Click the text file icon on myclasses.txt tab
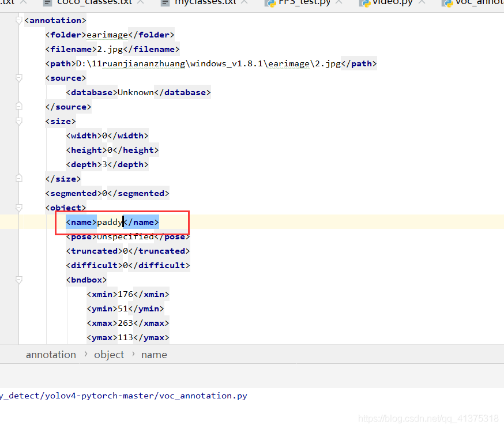Screen dimensions: 504x429 tap(166, 3)
